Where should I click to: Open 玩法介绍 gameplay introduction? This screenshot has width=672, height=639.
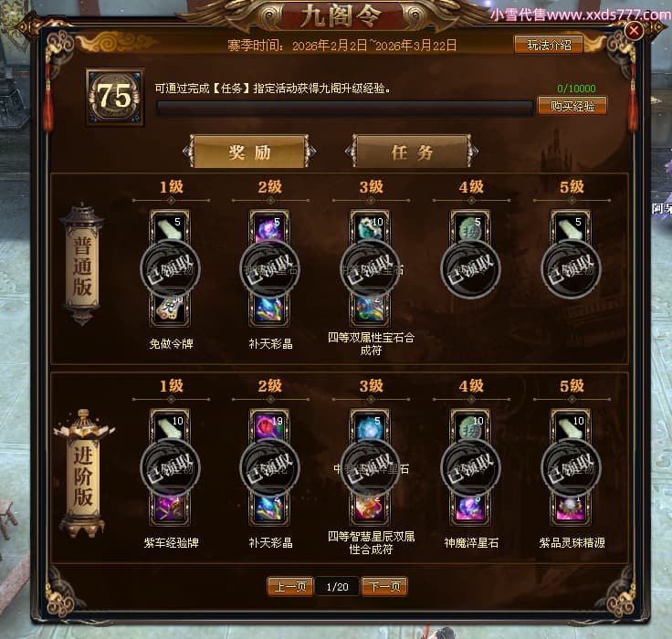549,45
